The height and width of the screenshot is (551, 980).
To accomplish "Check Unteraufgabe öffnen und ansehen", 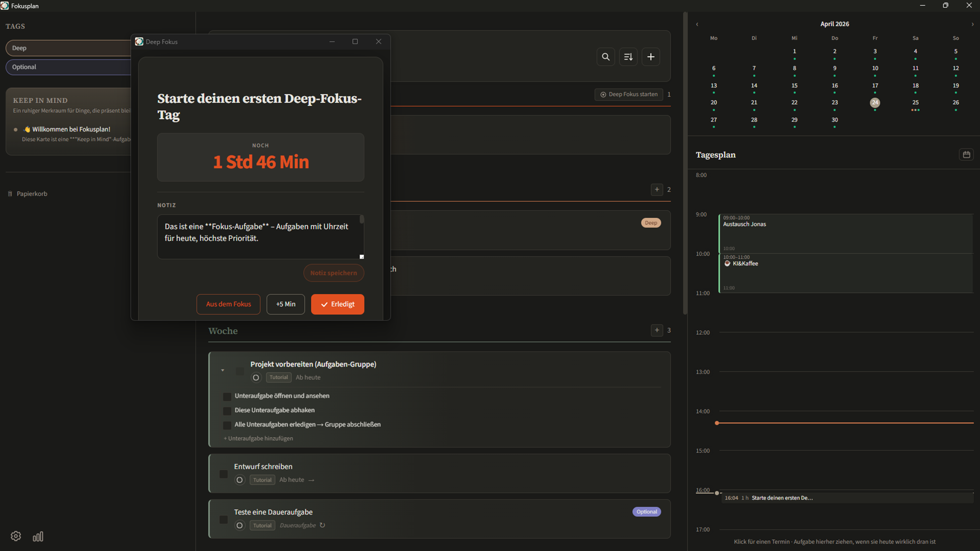I will point(227,396).
